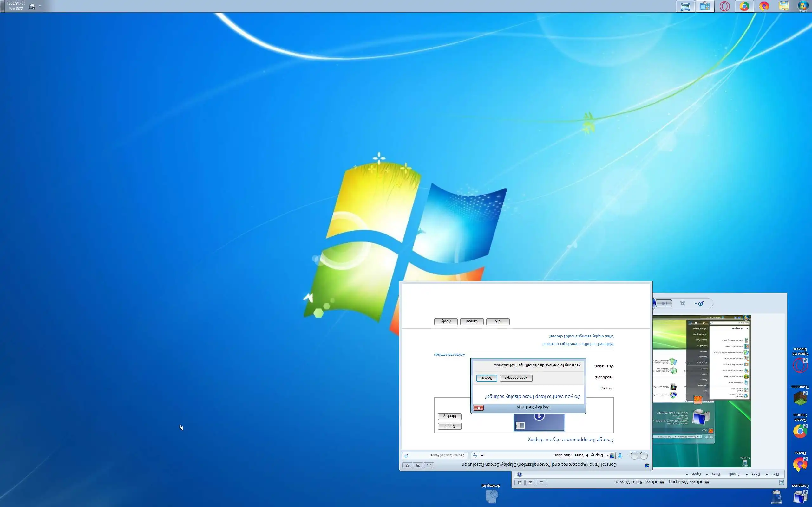Open the Advanced settings link
The image size is (812, 507).
point(449,355)
